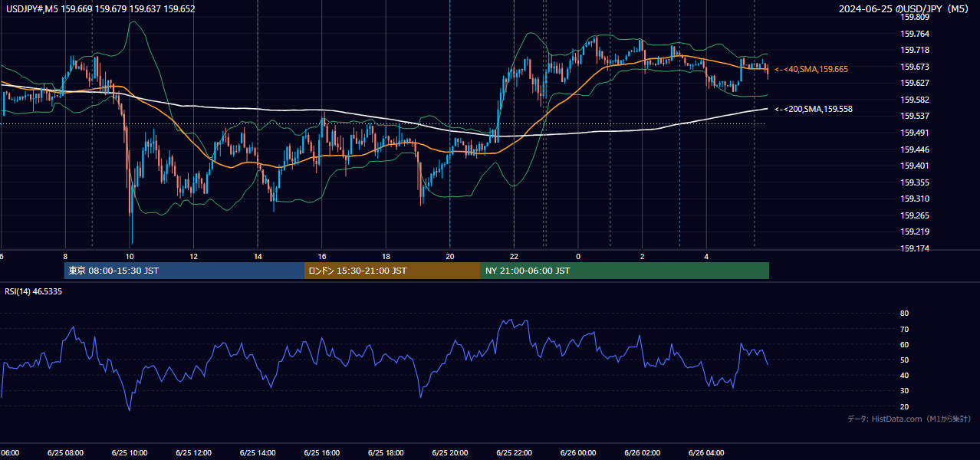
Task: Click the HistData.com data source credit
Action: 909,419
